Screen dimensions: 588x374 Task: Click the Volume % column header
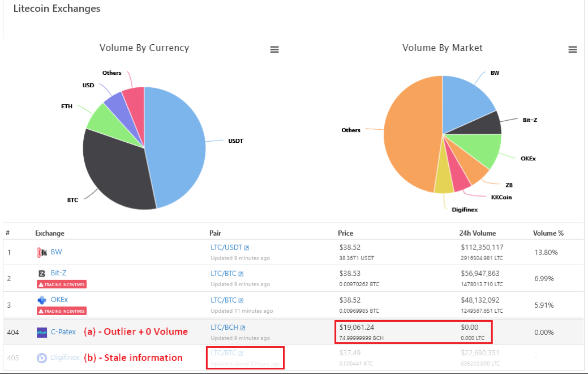point(548,233)
